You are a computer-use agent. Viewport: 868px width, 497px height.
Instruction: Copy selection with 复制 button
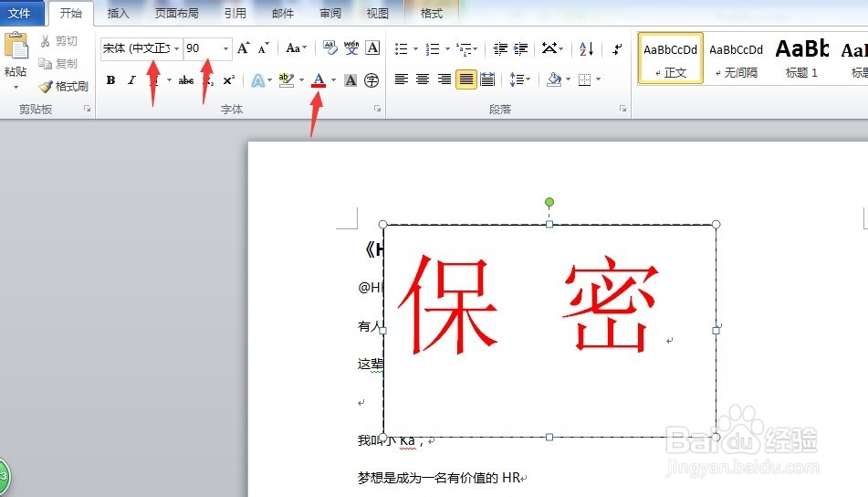58,64
